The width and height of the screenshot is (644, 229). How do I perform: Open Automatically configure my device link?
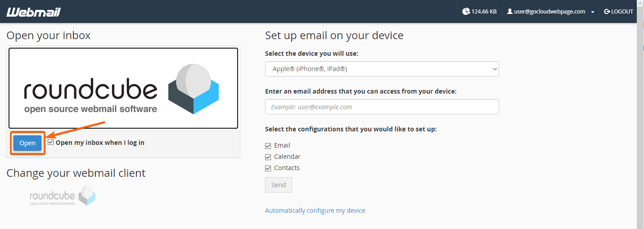tap(315, 211)
